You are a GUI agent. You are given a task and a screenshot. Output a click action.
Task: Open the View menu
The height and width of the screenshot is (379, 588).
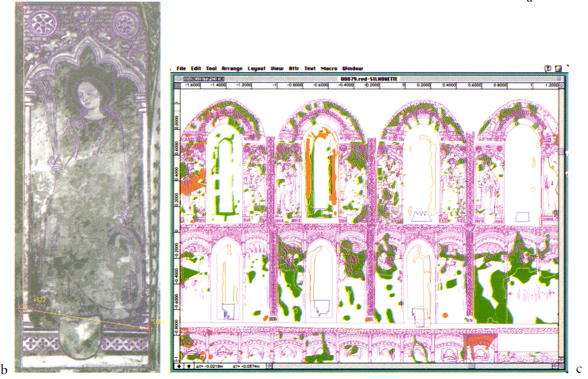coord(277,68)
